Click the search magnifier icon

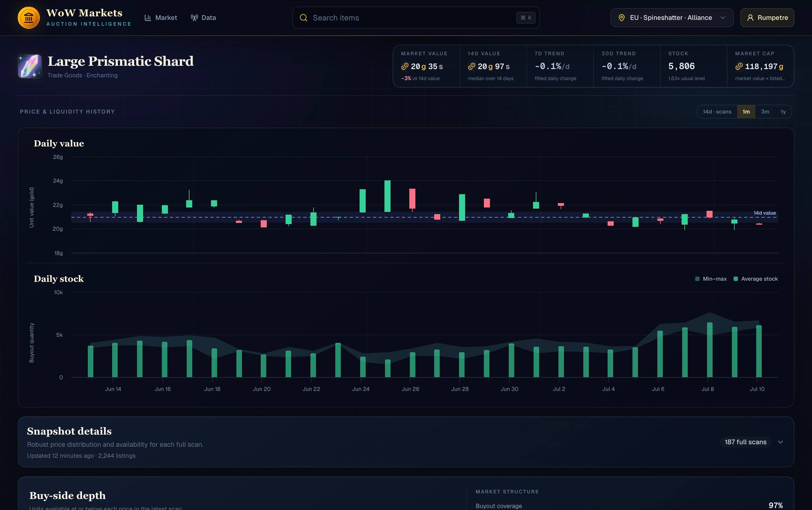pyautogui.click(x=304, y=17)
